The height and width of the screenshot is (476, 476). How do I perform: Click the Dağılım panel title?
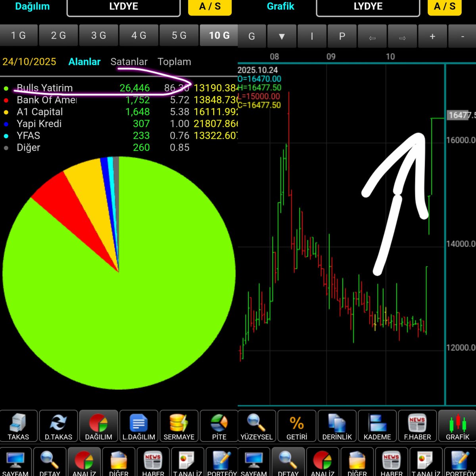tap(33, 6)
